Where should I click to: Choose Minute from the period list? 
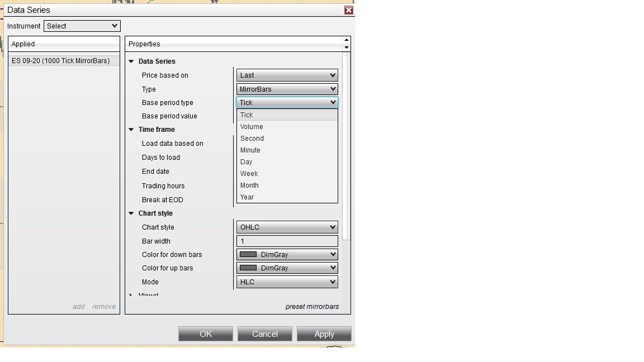287,150
